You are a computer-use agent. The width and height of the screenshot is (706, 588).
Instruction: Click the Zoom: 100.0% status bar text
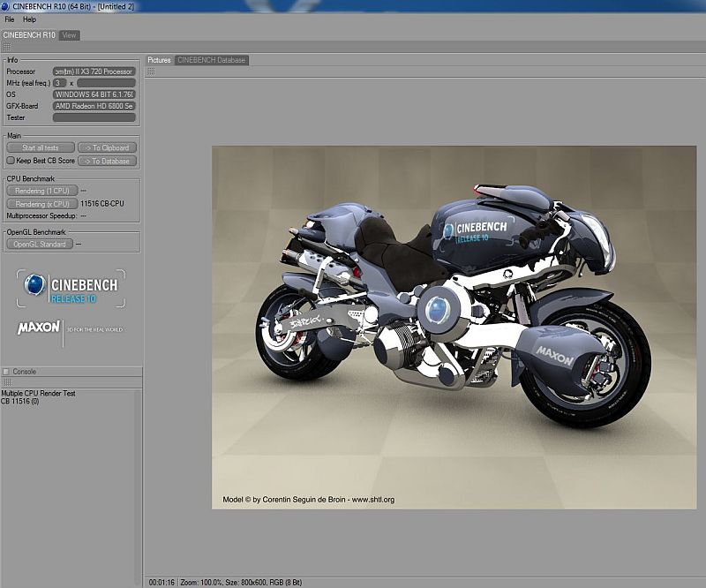pyautogui.click(x=201, y=582)
